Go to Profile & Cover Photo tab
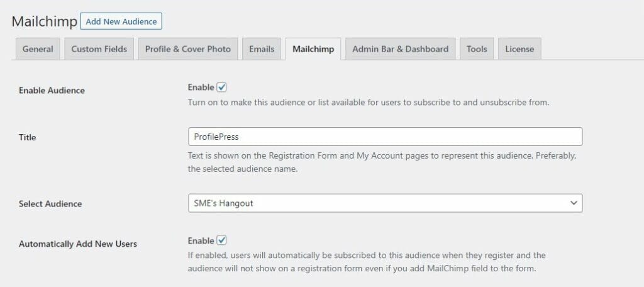Screen dimensions: 644x287 click(x=188, y=49)
